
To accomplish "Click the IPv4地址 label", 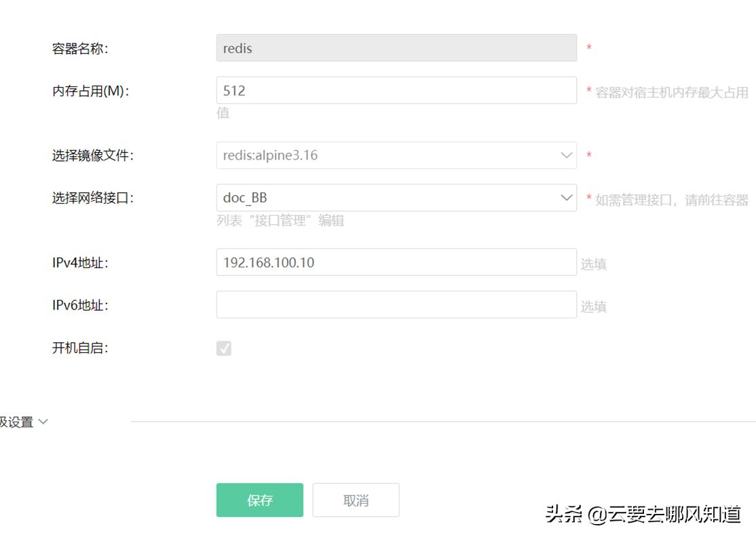I will (80, 263).
